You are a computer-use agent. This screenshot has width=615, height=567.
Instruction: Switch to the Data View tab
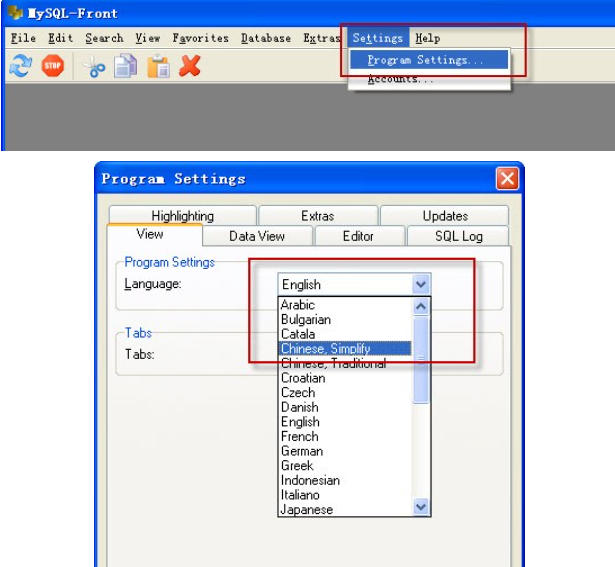(x=257, y=236)
